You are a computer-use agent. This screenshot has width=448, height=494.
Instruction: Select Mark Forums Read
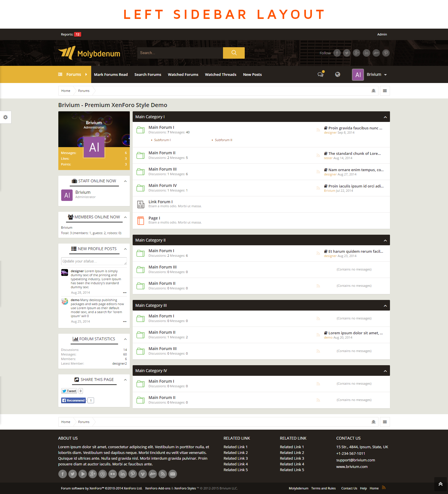click(111, 74)
